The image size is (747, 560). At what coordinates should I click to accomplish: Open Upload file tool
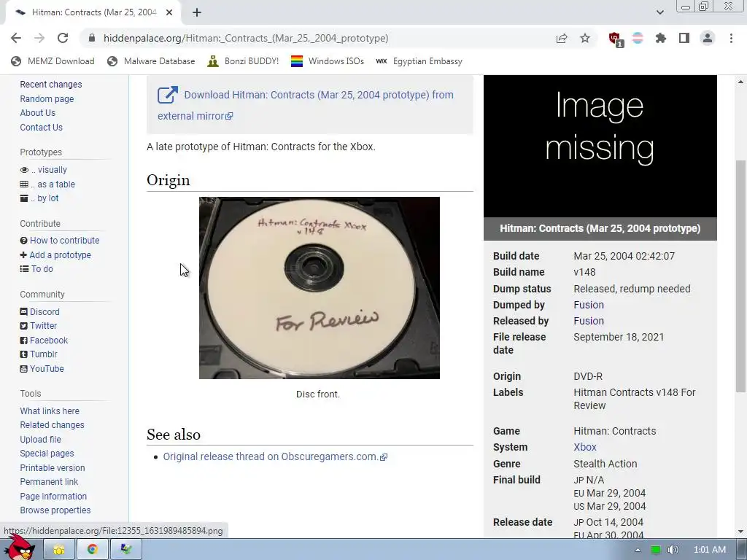[x=41, y=440]
